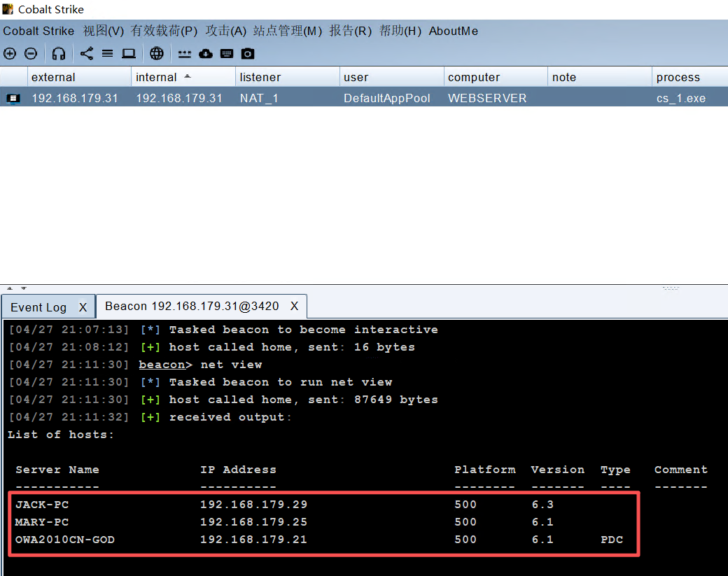728x576 pixels.
Task: Click the underlined beacon> prompt
Action: coord(165,365)
